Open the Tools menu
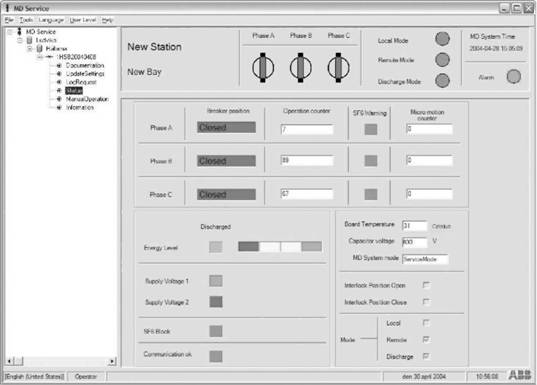This screenshot has height=385, width=537. (26, 20)
